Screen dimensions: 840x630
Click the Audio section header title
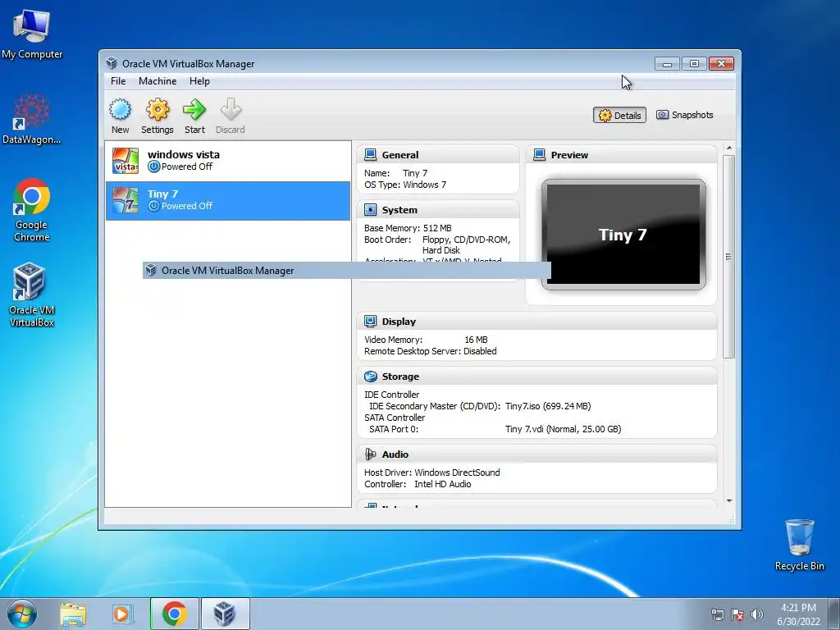pyautogui.click(x=395, y=454)
